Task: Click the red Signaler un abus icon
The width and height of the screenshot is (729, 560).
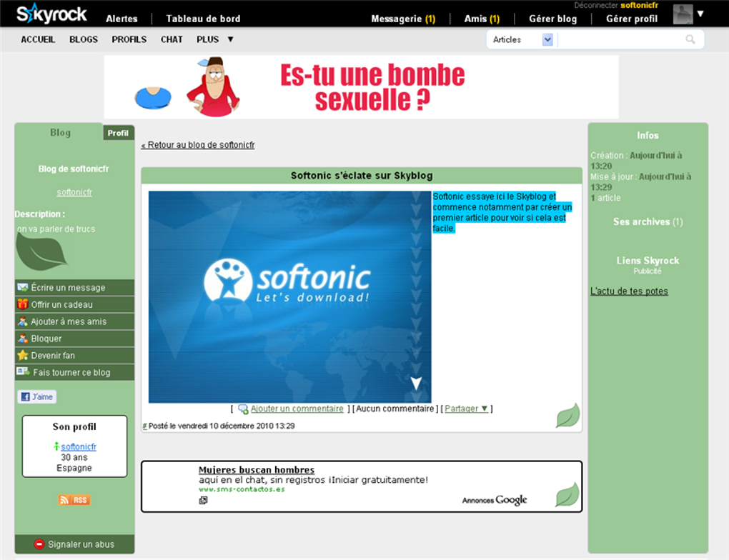Action: coord(39,544)
